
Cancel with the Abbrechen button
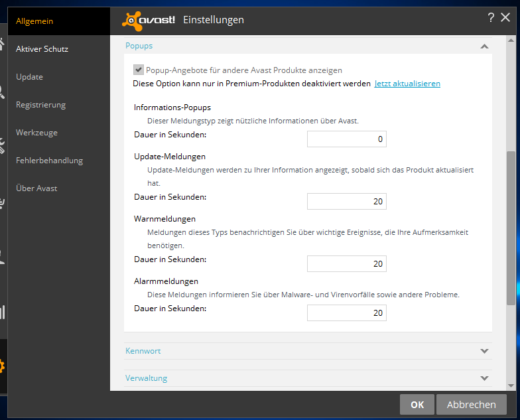[471, 405]
